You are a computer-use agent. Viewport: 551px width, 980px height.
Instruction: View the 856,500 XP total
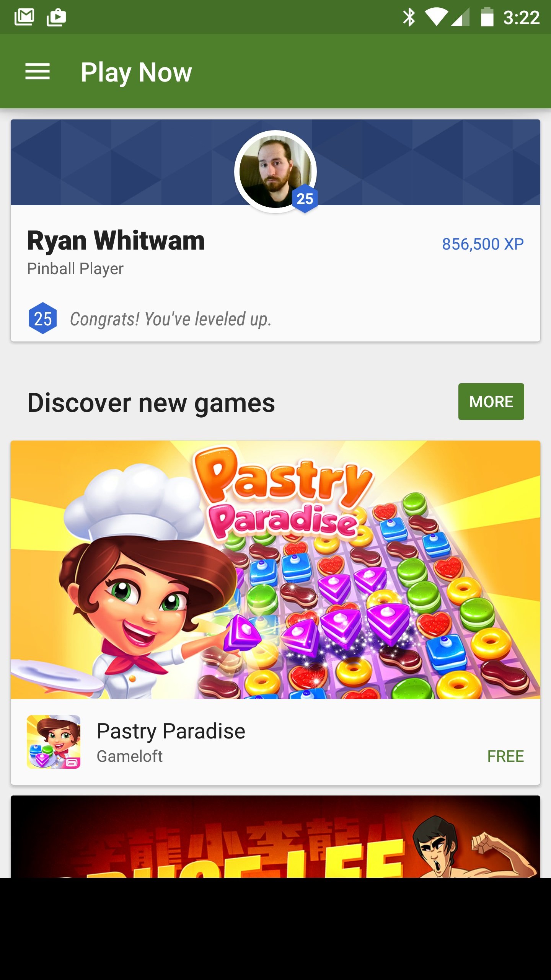pos(483,244)
